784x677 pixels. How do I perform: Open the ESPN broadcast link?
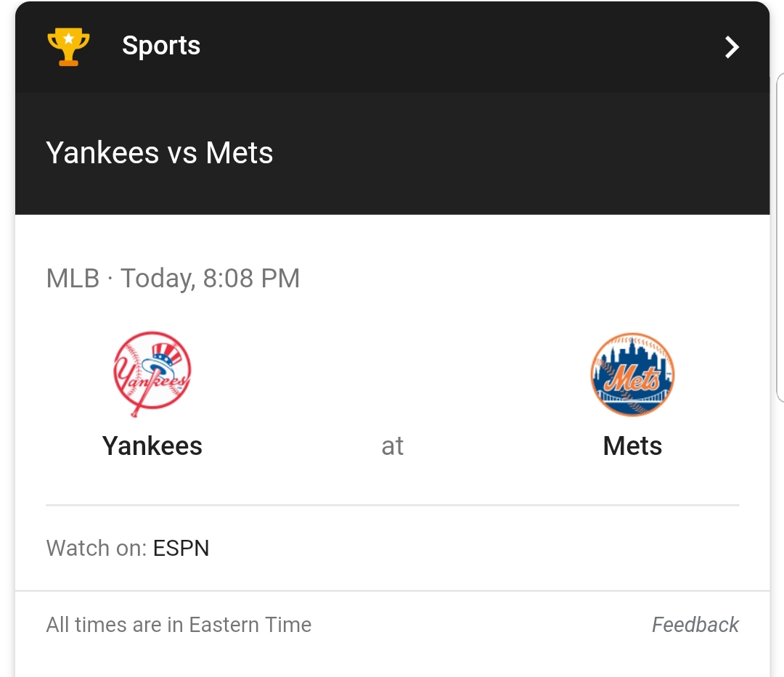pyautogui.click(x=181, y=548)
